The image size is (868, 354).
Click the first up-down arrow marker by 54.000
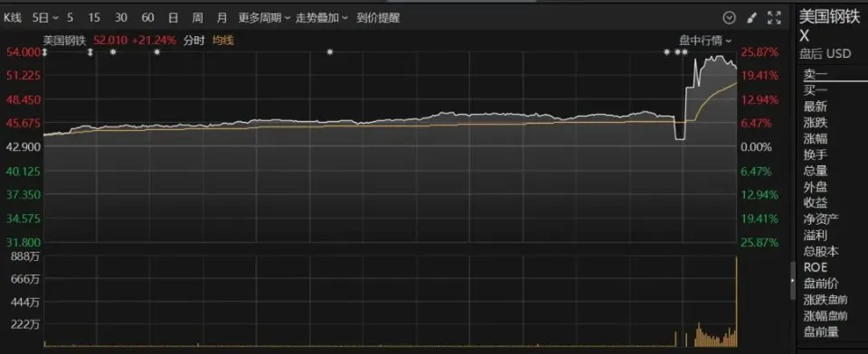click(45, 52)
